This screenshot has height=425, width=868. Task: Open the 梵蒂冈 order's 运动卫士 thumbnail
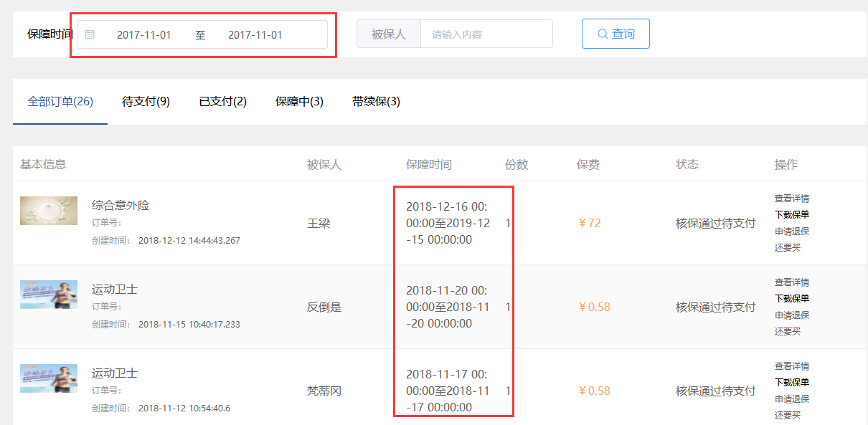pos(49,378)
